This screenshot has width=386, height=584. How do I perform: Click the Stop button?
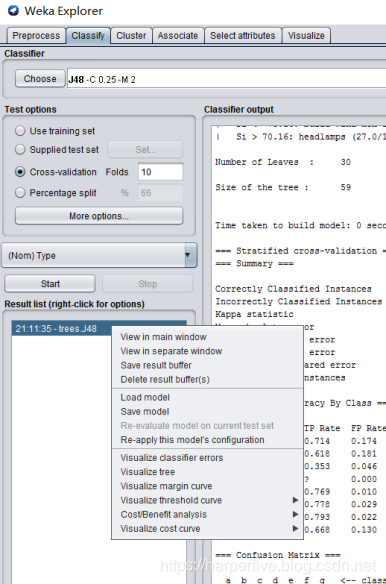(x=148, y=284)
